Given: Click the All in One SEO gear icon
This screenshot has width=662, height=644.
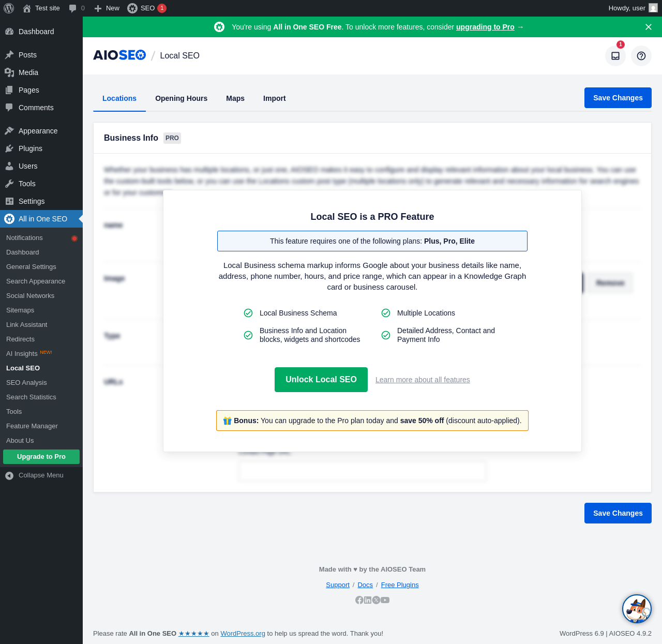Looking at the screenshot, I should click(9, 219).
